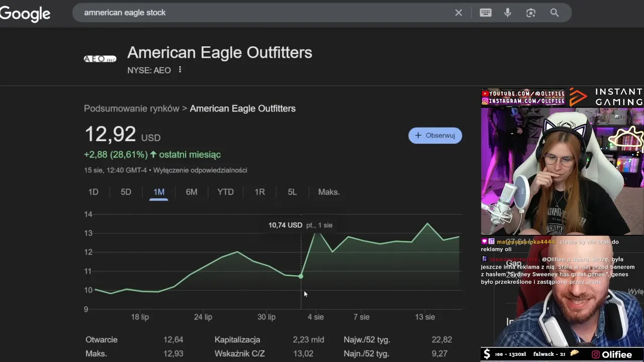Click the Najw./52 tyg. value 22,82
Image resolution: width=644 pixels, height=362 pixels.
point(442,340)
